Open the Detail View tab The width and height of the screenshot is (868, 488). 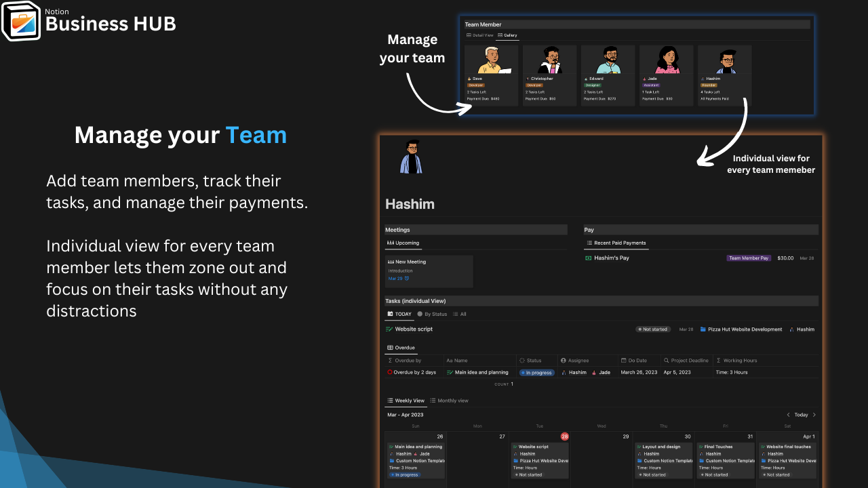pos(480,35)
